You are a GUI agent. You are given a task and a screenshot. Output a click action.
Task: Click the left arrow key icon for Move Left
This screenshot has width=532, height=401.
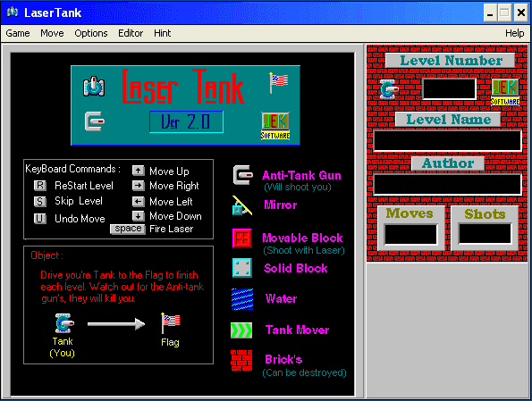coord(138,202)
